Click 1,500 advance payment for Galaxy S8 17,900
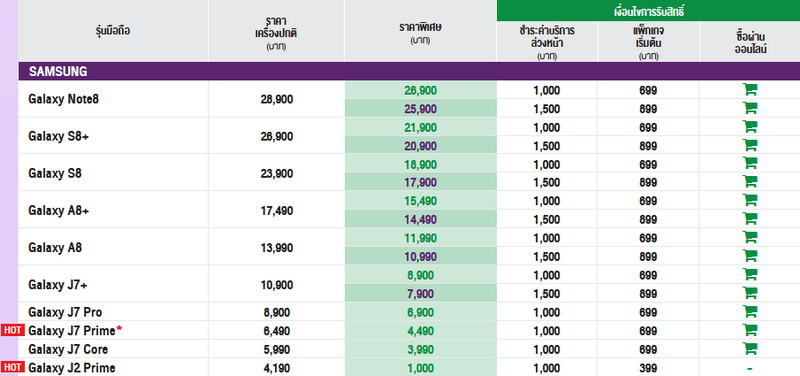800x376 pixels. [547, 183]
